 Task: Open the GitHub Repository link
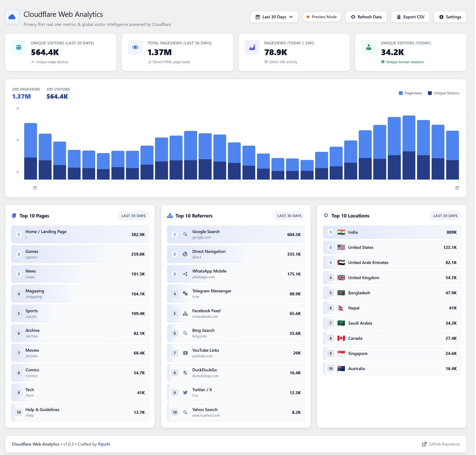[x=441, y=444]
